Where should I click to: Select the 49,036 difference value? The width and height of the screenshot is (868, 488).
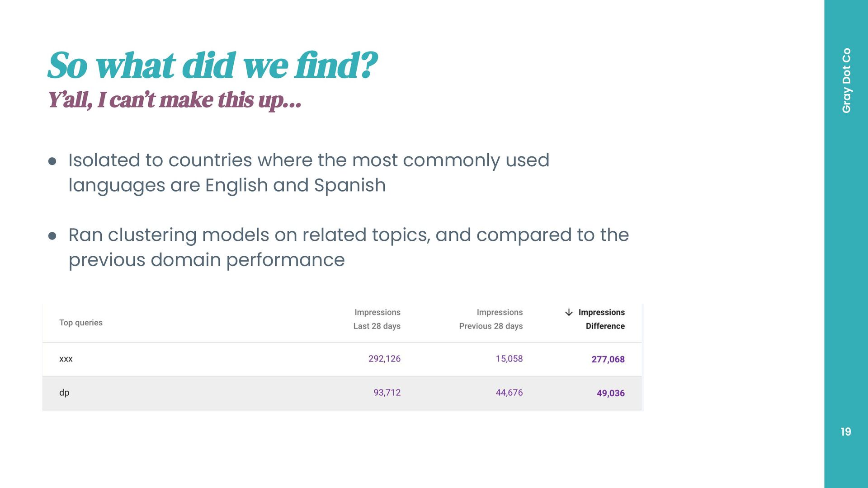[x=610, y=393]
